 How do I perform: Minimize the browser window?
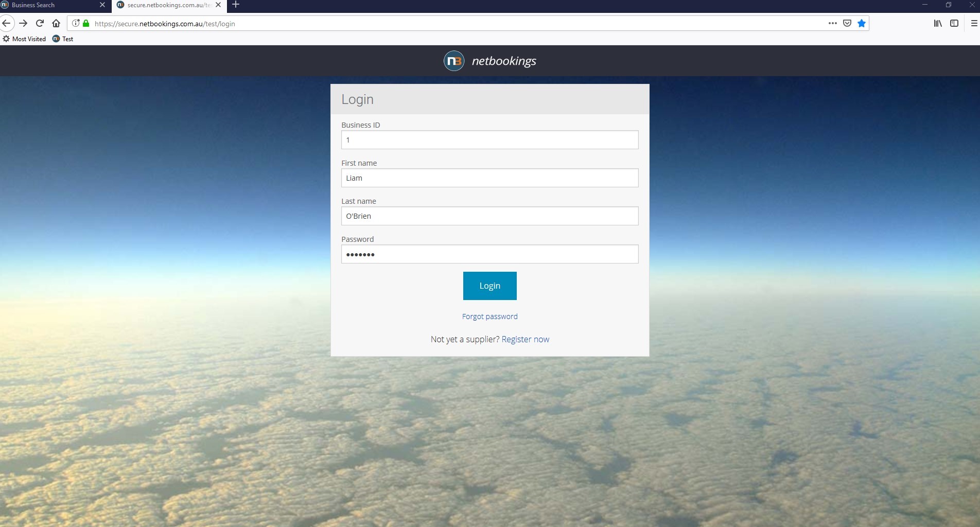pyautogui.click(x=924, y=5)
